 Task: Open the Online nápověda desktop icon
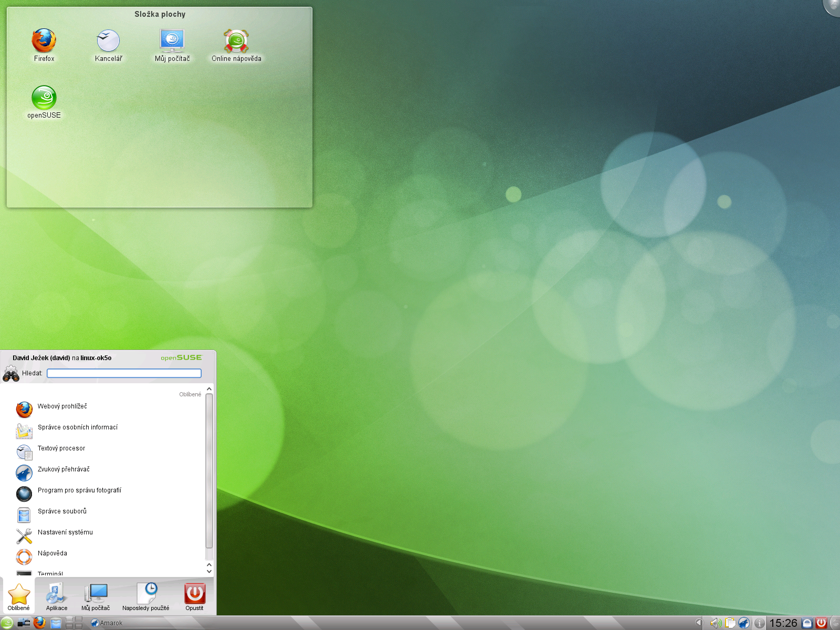(x=236, y=45)
